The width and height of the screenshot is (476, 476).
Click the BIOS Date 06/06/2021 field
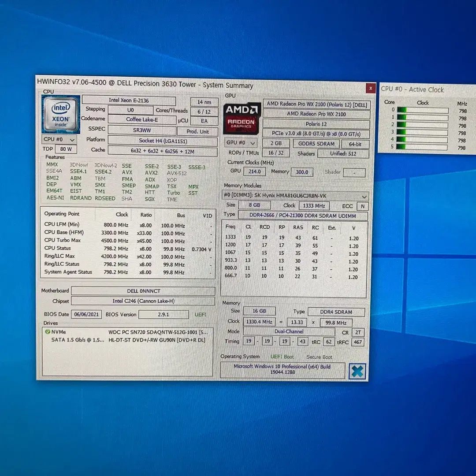(x=86, y=314)
